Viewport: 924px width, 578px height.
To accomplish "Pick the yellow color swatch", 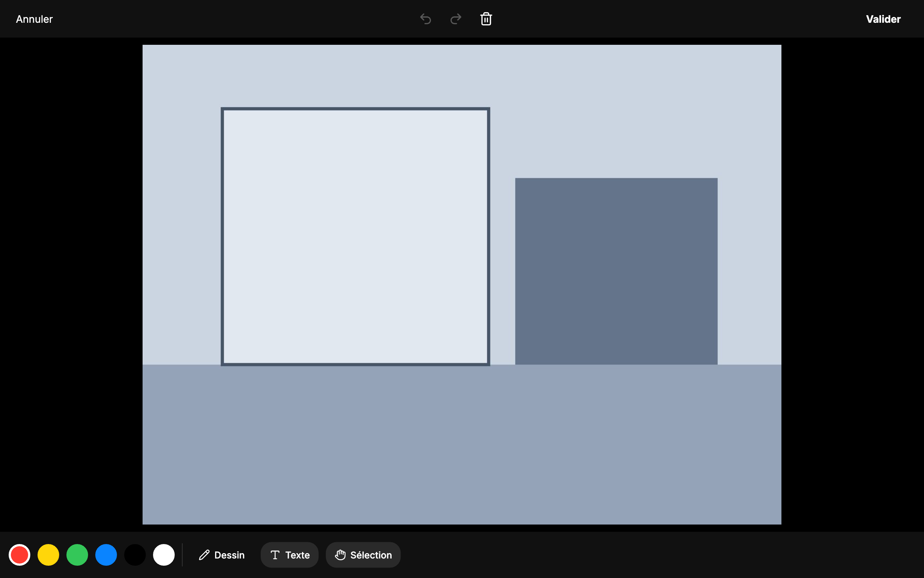I will (x=48, y=555).
